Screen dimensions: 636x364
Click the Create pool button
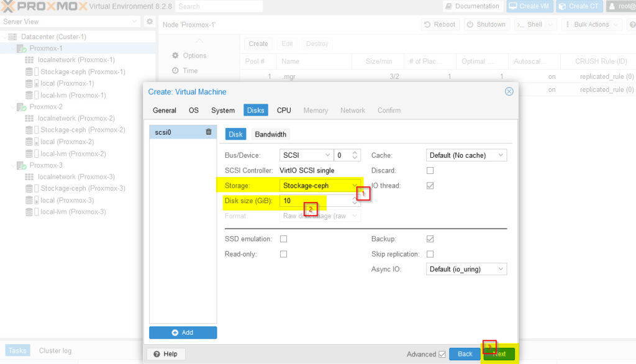(x=258, y=44)
